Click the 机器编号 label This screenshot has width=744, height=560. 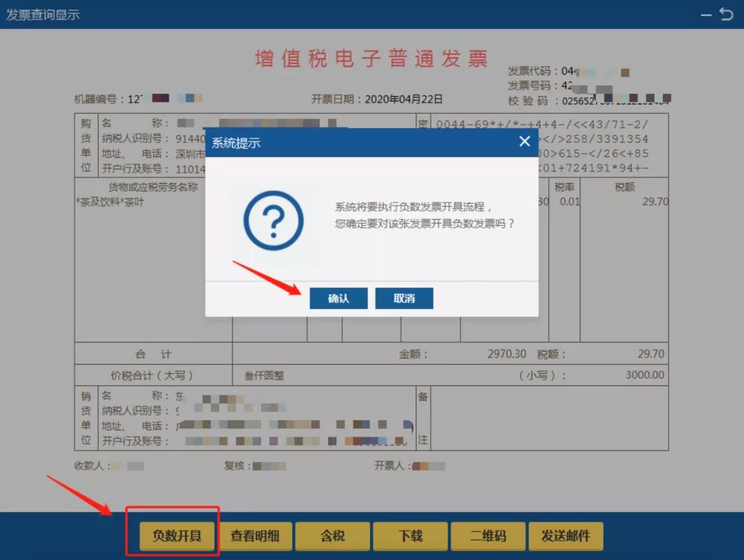[x=95, y=99]
